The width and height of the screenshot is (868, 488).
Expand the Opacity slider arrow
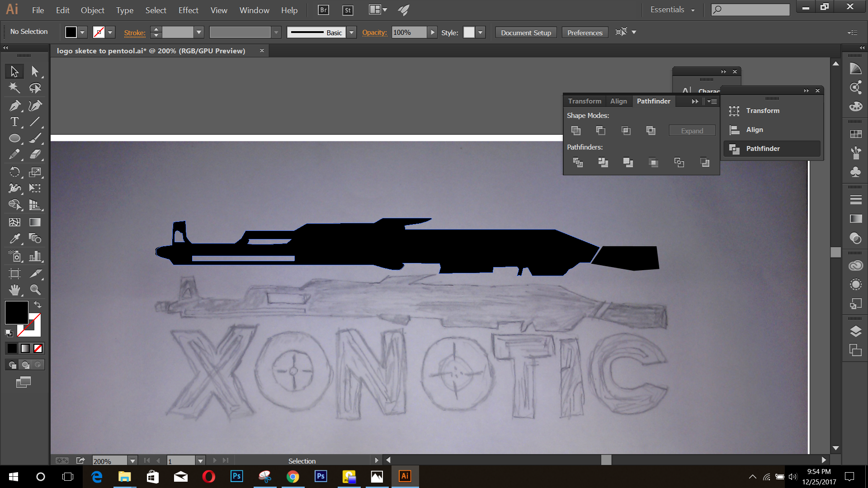click(x=432, y=33)
